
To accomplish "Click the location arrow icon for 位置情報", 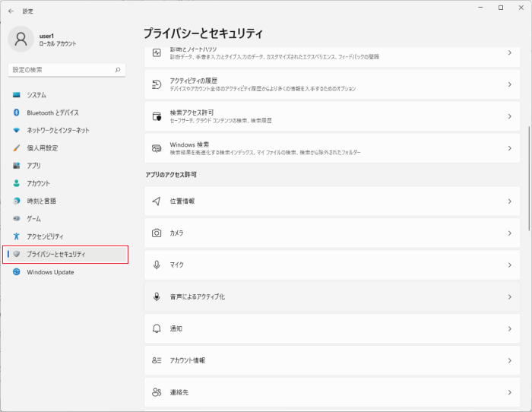I will (x=157, y=201).
